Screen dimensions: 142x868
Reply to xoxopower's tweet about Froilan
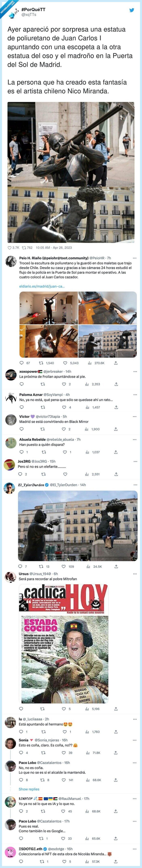click(22, 384)
